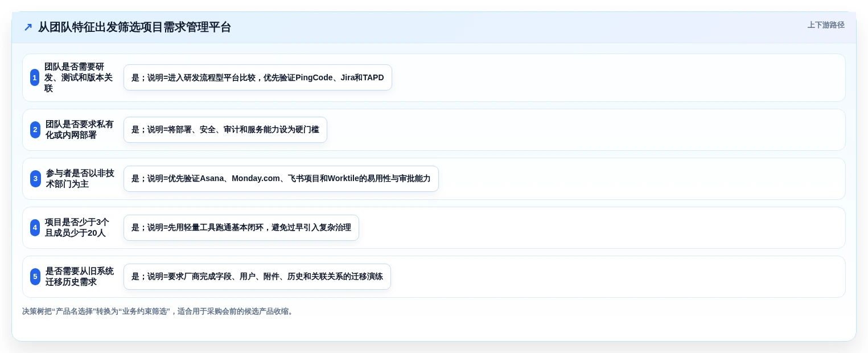Image resolution: width=868 pixels, height=353 pixels.
Task: Click the 上下游路径 label in the header
Action: click(x=826, y=25)
